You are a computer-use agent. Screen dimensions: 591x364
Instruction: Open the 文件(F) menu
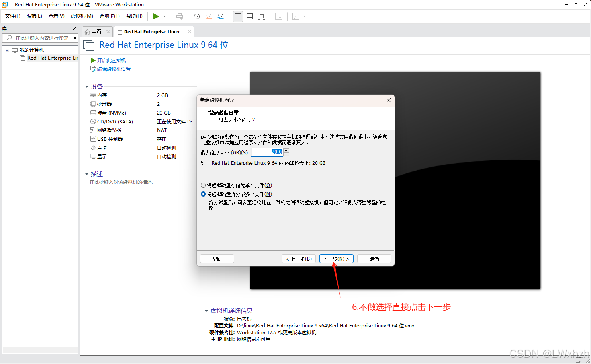click(x=13, y=16)
